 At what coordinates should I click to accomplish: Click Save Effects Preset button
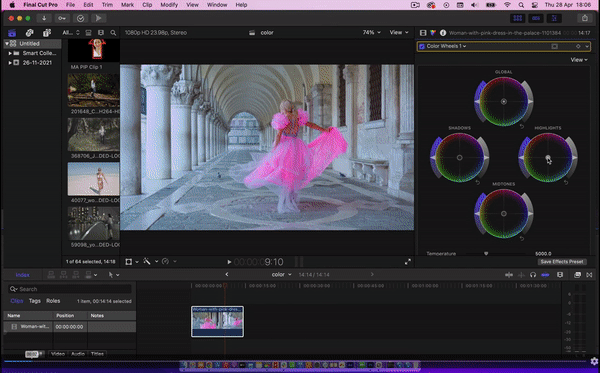[562, 262]
